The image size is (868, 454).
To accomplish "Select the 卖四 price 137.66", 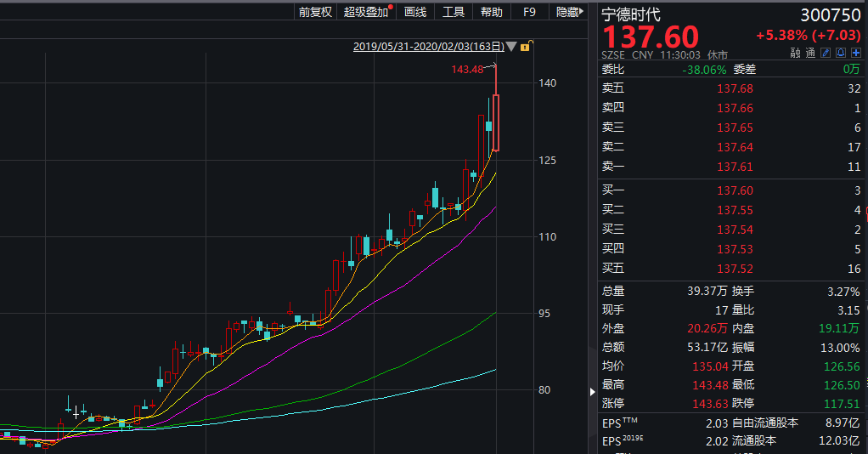I will 736,108.
